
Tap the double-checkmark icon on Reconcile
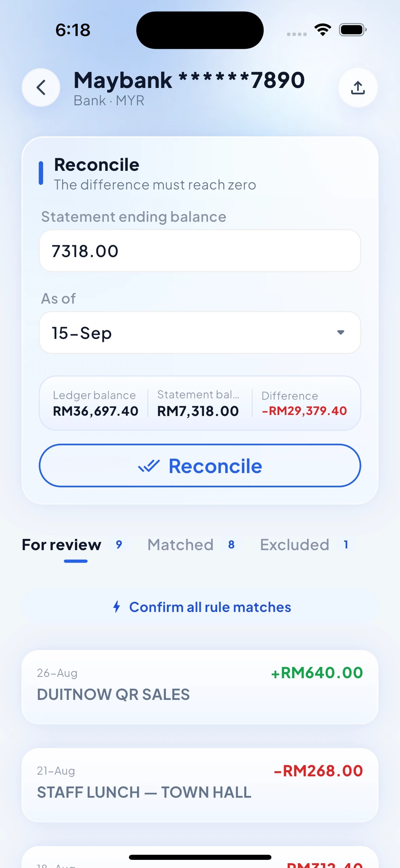coord(149,466)
